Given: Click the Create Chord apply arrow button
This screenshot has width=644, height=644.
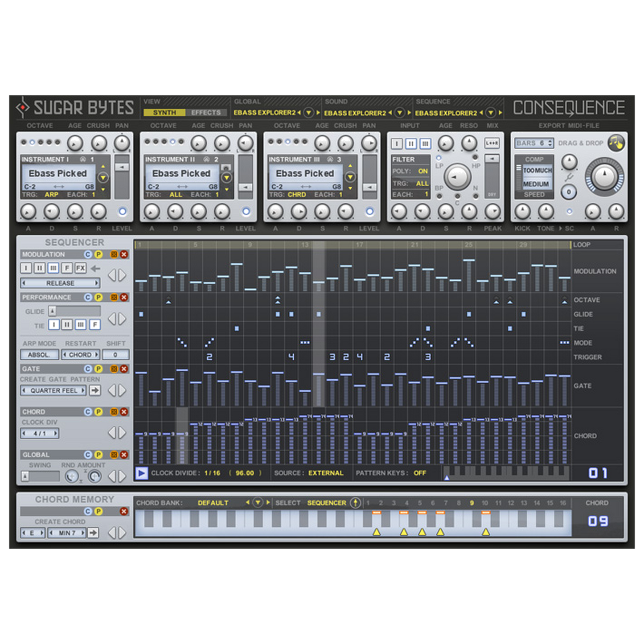Looking at the screenshot, I should coord(93,533).
